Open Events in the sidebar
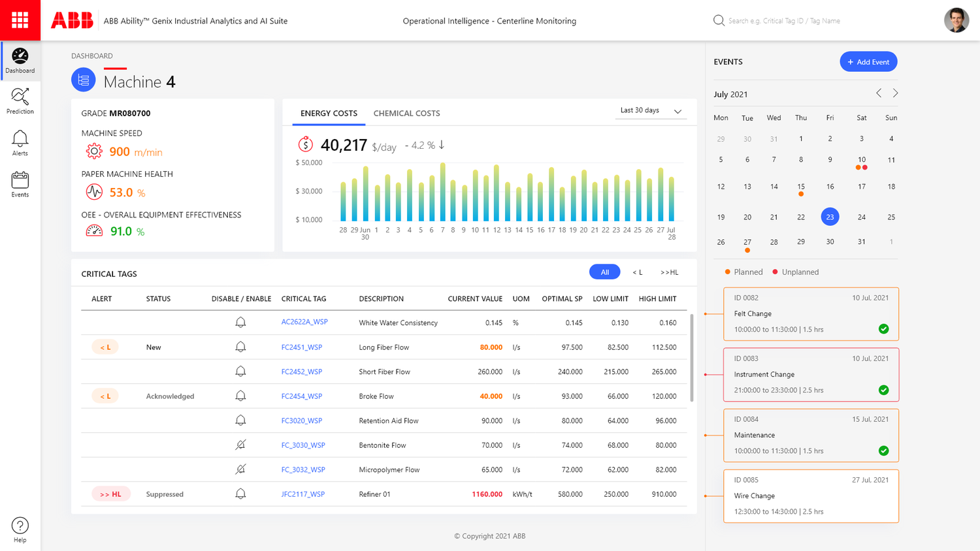 pyautogui.click(x=20, y=184)
